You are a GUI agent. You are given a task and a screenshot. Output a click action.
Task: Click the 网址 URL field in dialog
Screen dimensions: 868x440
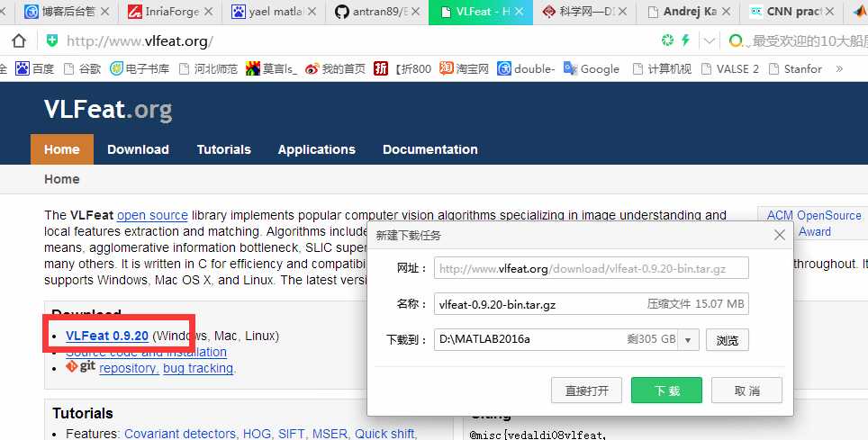pyautogui.click(x=592, y=268)
